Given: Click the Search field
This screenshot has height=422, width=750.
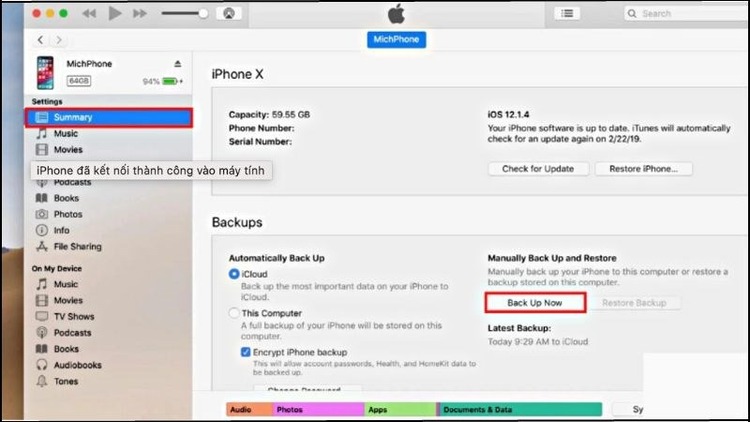Looking at the screenshot, I should click(x=687, y=13).
